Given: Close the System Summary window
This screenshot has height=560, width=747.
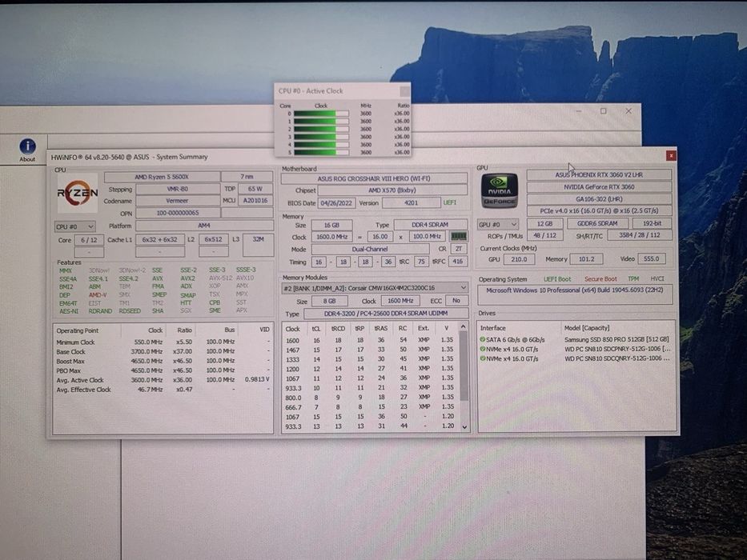Looking at the screenshot, I should pyautogui.click(x=671, y=155).
